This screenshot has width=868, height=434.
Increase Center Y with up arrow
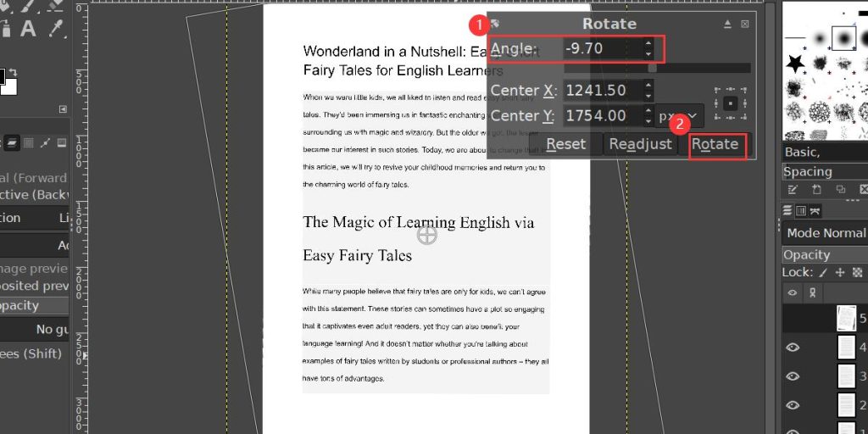coord(648,111)
